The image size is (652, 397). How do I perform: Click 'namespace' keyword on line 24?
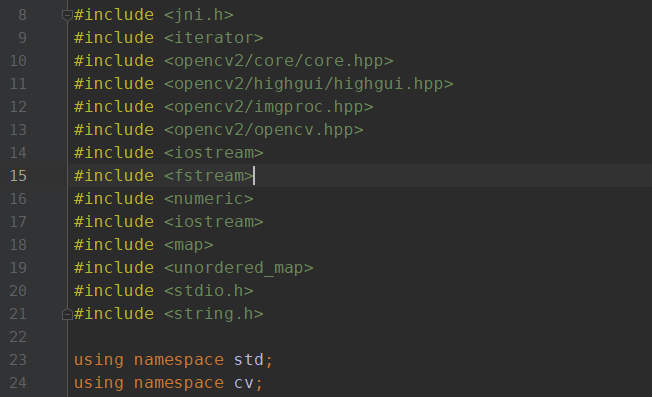point(179,383)
